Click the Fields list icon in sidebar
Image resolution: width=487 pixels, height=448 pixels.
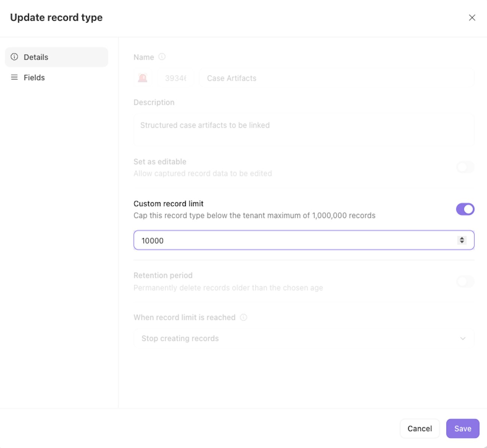(x=14, y=77)
